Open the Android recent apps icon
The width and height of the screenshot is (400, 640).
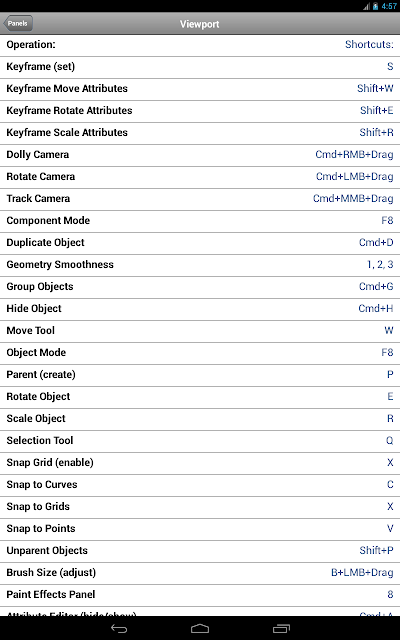281,629
